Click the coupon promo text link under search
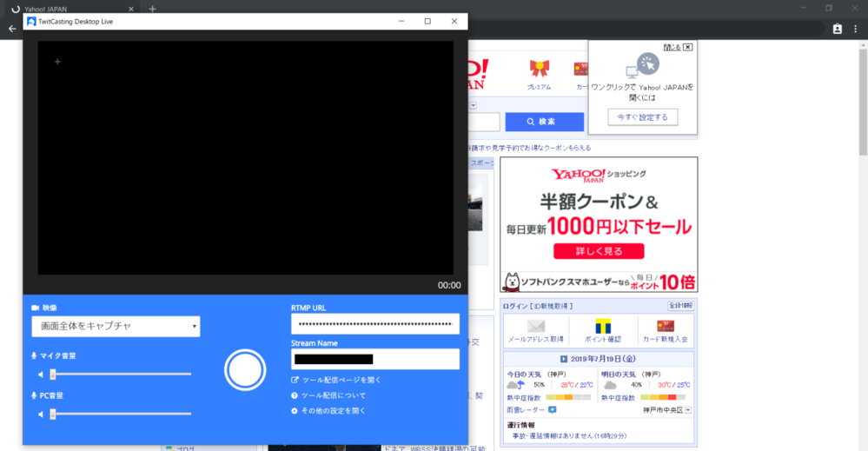 coord(529,149)
